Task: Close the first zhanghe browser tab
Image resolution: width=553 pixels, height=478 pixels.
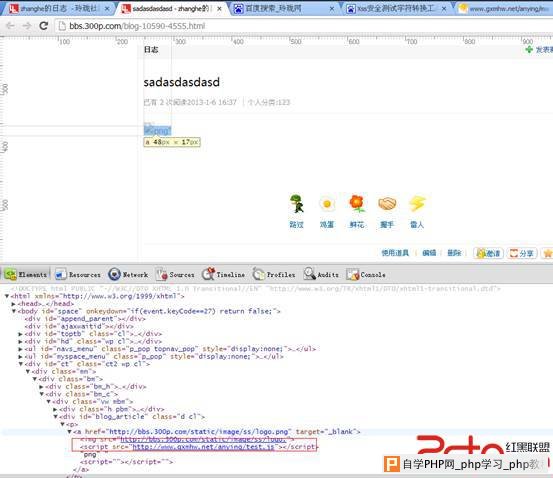Action: coord(107,8)
